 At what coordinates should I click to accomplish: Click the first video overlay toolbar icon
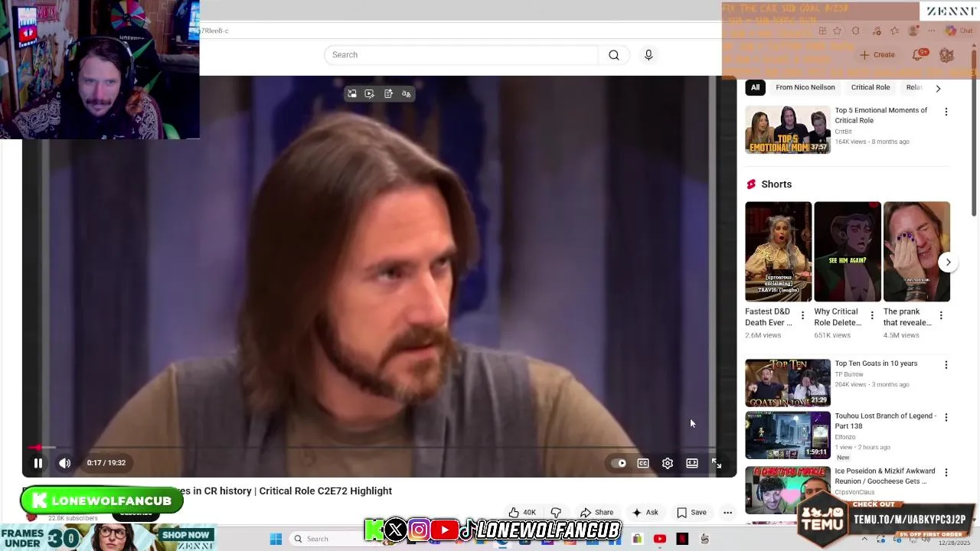(352, 94)
